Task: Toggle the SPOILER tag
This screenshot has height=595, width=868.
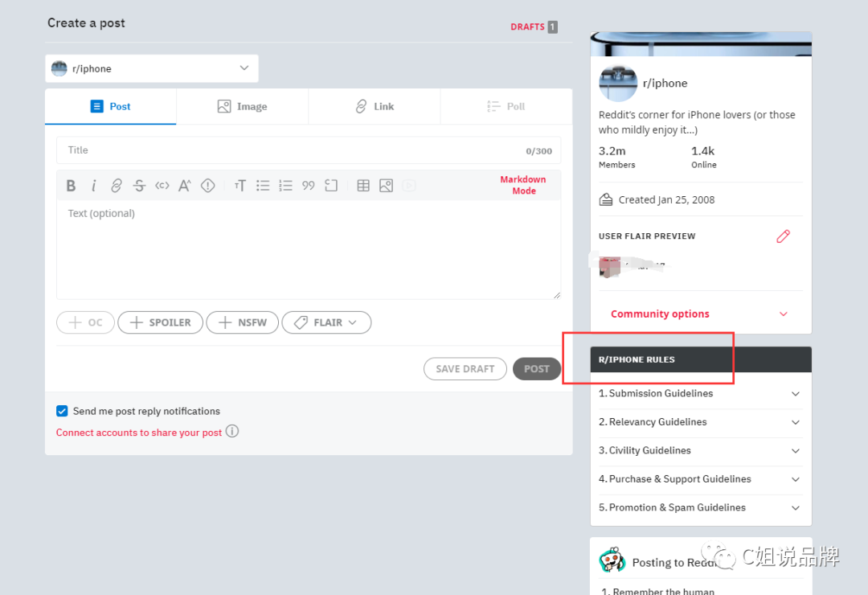Action: click(x=160, y=322)
